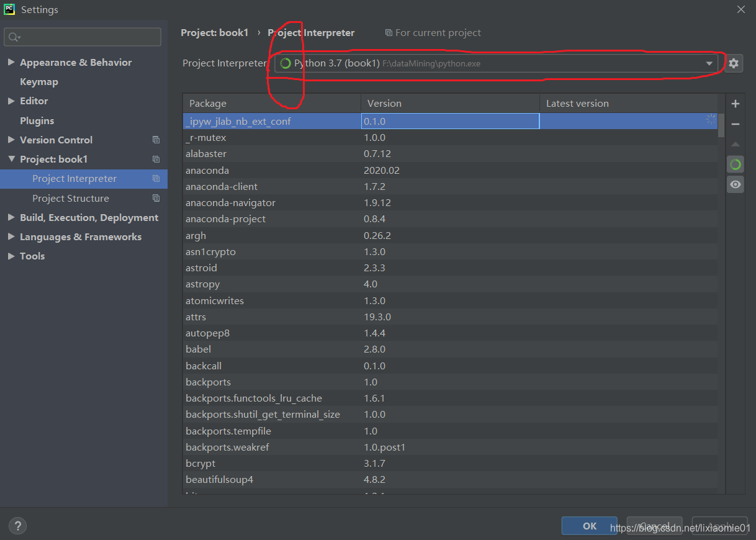Select the backports.functools_lru_cache row
This screenshot has width=756, height=540.
click(451, 398)
